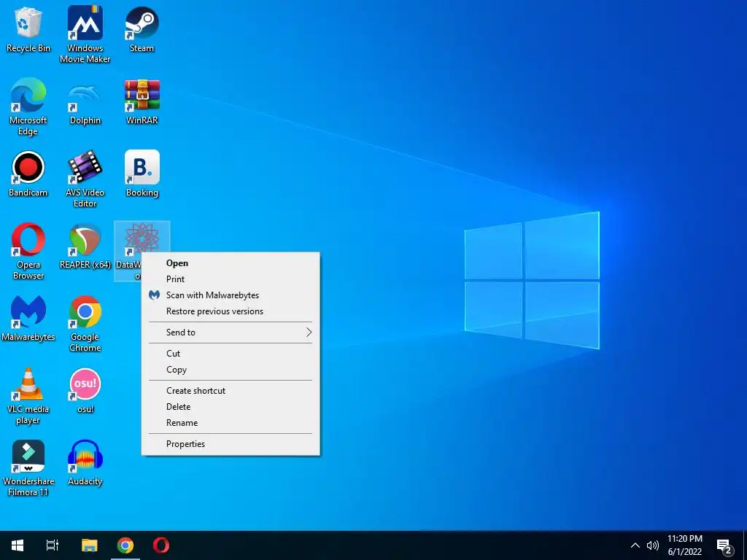The image size is (747, 560).
Task: Open Properties from the context menu
Action: 231,444
